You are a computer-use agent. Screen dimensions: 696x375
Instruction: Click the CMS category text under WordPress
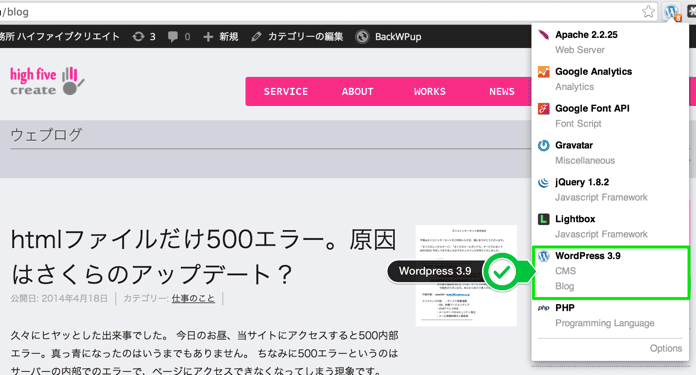[565, 271]
